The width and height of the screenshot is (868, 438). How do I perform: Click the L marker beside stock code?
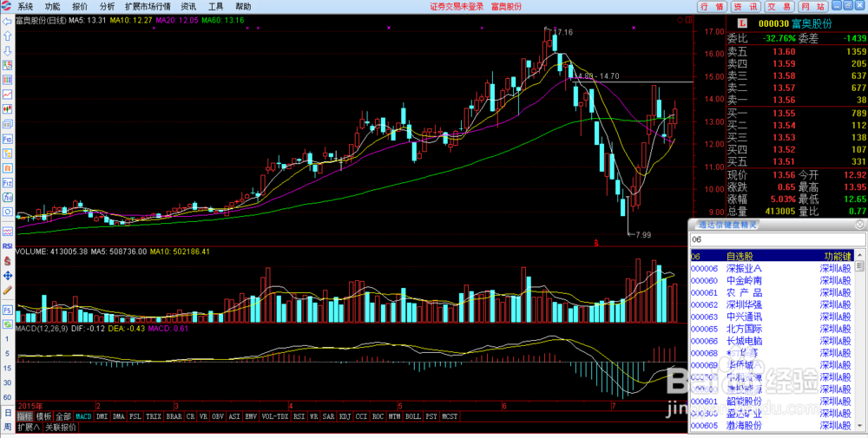tap(743, 23)
